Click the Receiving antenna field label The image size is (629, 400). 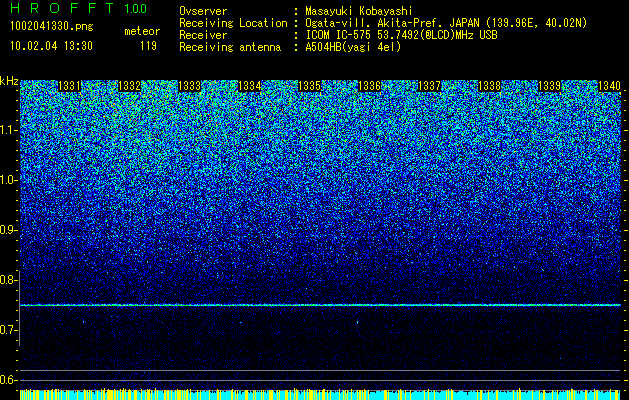point(230,47)
